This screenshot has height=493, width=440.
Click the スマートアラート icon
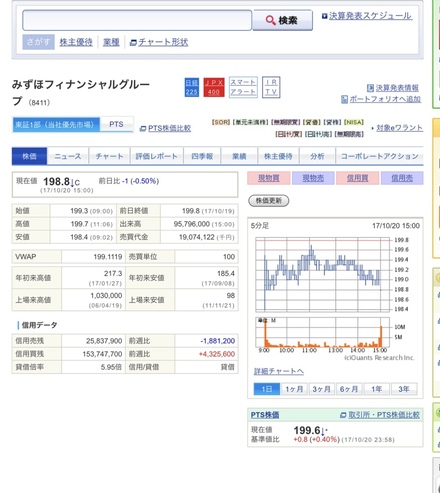(243, 87)
